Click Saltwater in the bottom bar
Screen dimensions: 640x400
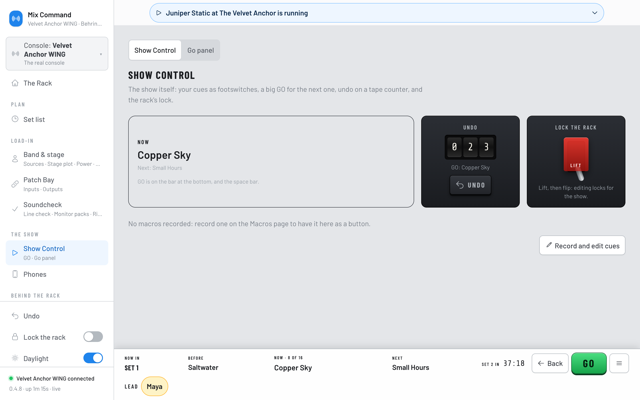coord(203,368)
